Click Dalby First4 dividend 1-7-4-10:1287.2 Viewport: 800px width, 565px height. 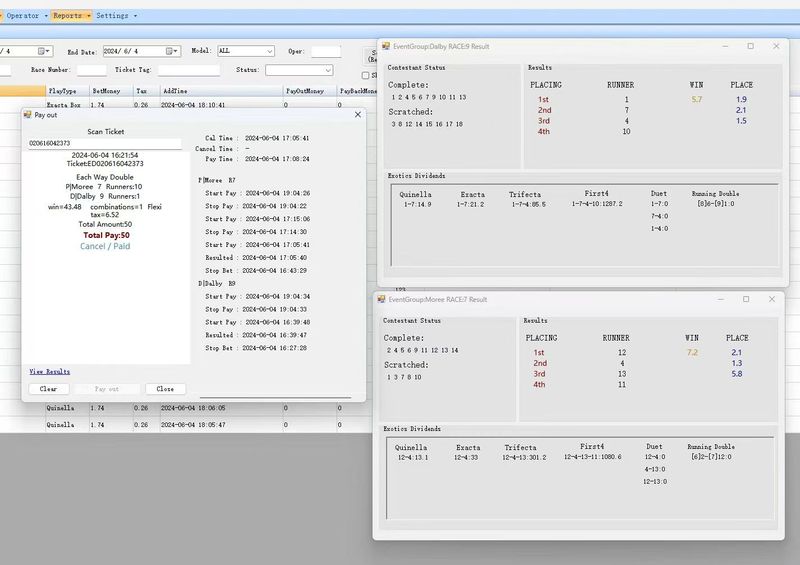[597, 204]
